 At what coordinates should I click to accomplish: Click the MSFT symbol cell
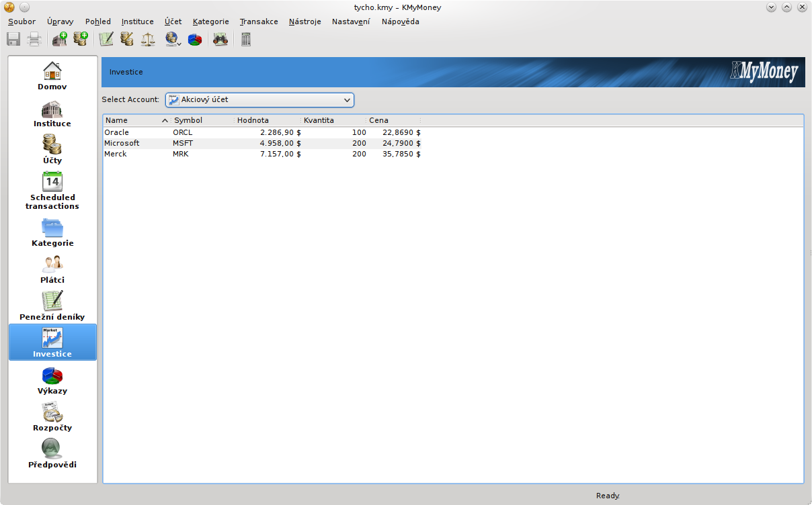click(x=183, y=143)
